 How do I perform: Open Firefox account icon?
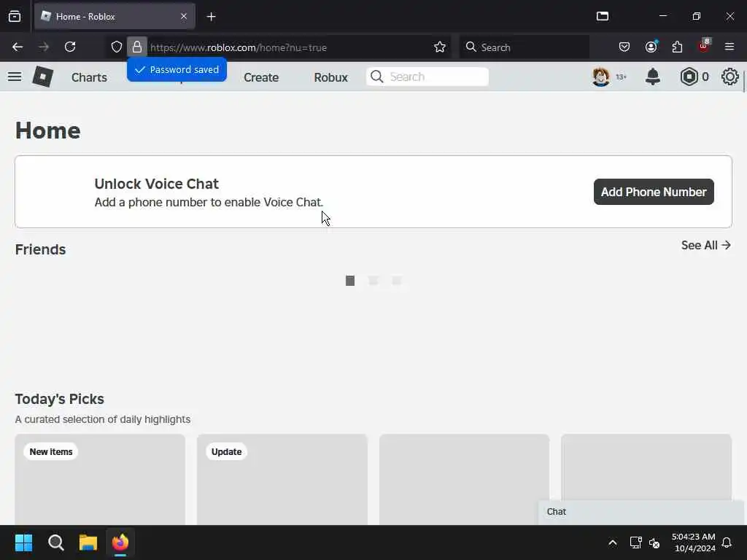tap(651, 47)
